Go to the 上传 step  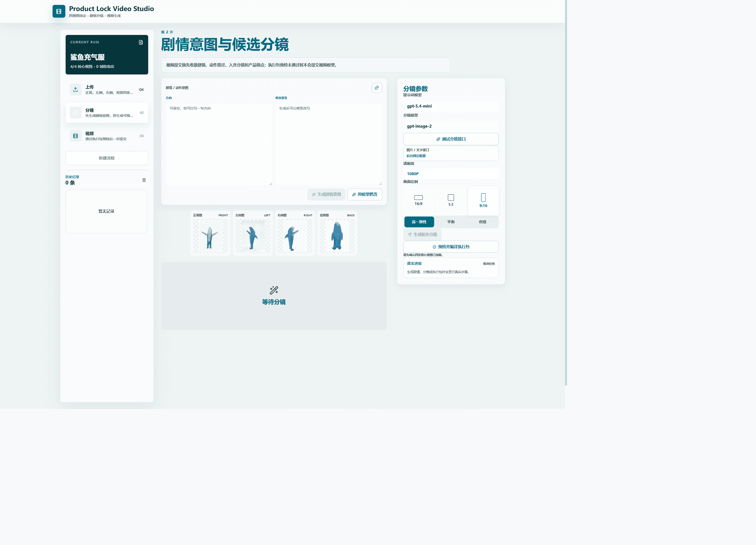(107, 89)
